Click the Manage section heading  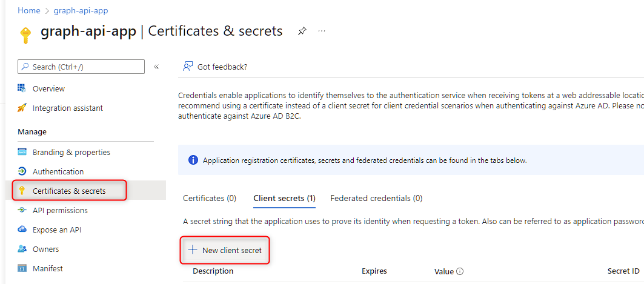[32, 132]
